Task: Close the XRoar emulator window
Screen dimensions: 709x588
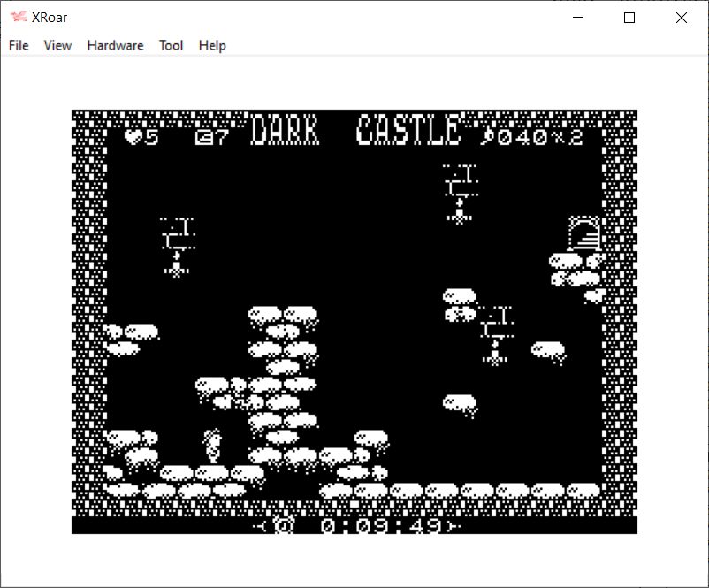Action: click(681, 18)
